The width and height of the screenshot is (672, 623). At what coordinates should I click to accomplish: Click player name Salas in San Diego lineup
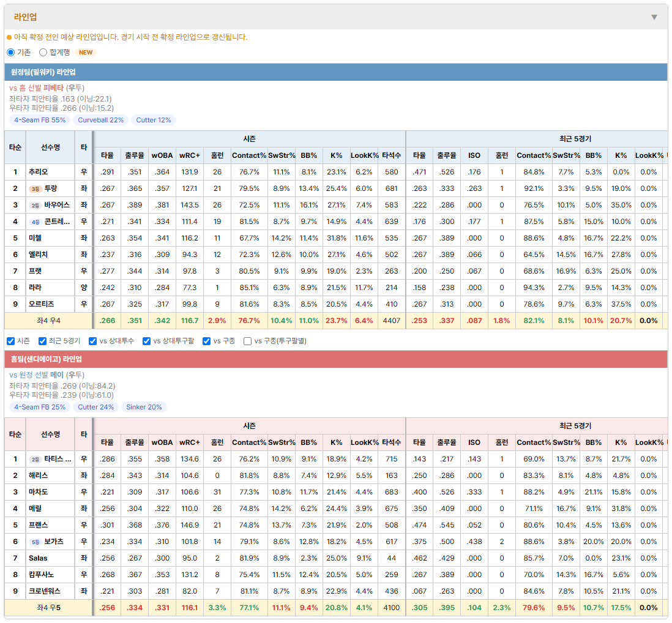coord(38,558)
